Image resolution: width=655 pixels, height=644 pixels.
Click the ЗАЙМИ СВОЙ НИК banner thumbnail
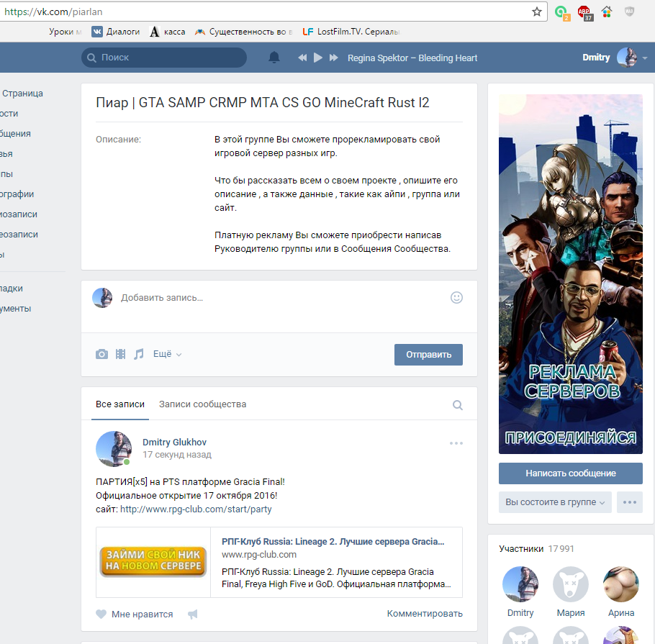(x=153, y=562)
